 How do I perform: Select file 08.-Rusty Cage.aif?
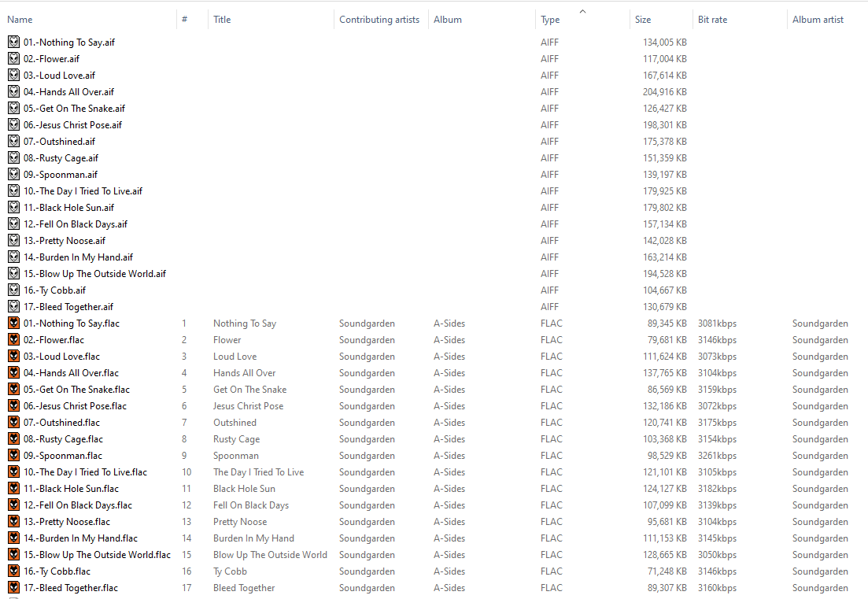click(x=61, y=158)
